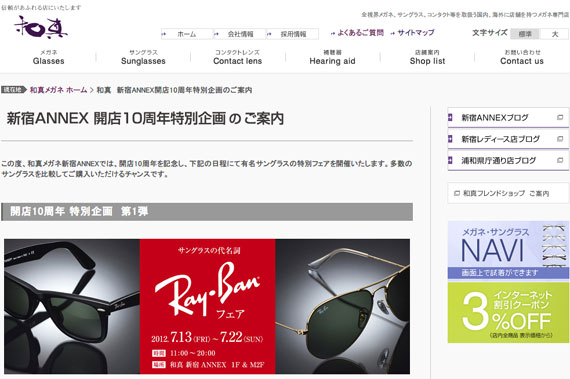
Task: Click the external-link icon beside 新宿ANNEXブログ
Action: [x=560, y=117]
